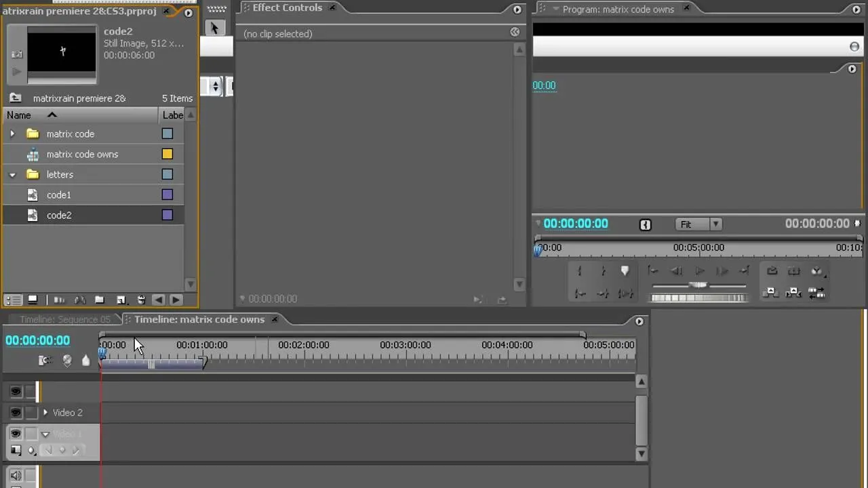Create a new bin in project panel
868x488 pixels.
(x=99, y=300)
